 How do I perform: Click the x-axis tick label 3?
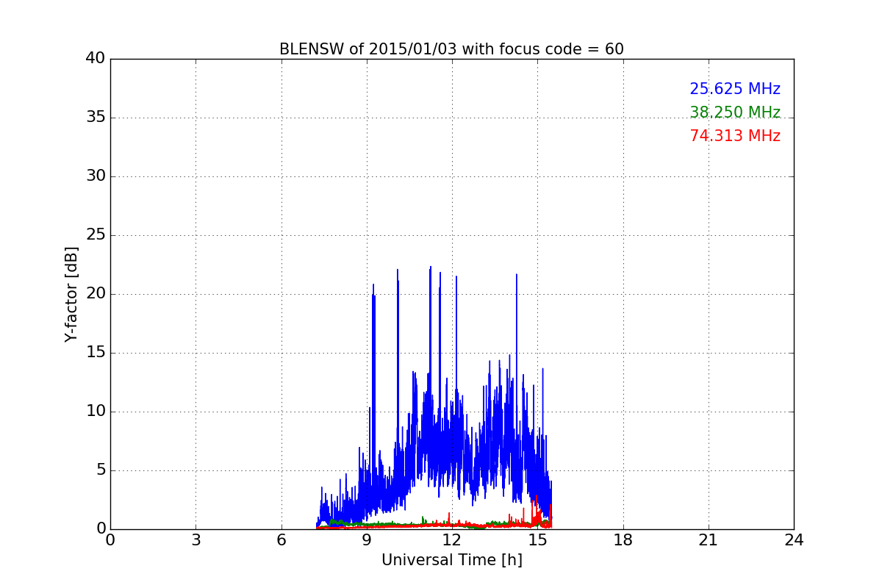[196, 540]
